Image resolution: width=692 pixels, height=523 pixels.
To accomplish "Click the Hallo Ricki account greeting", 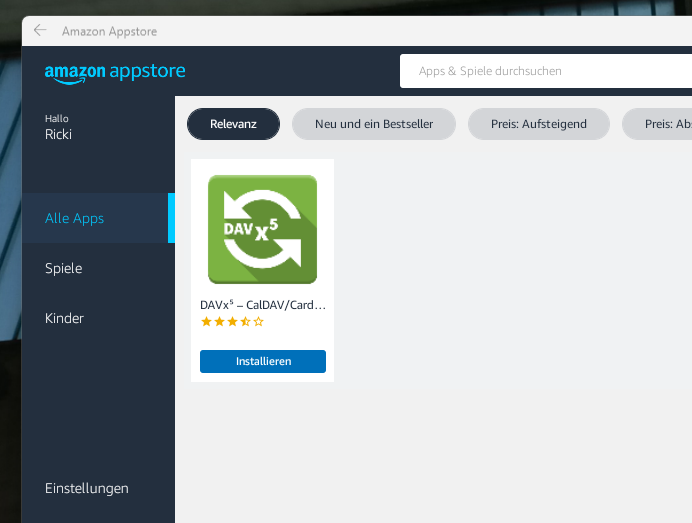I will point(58,128).
